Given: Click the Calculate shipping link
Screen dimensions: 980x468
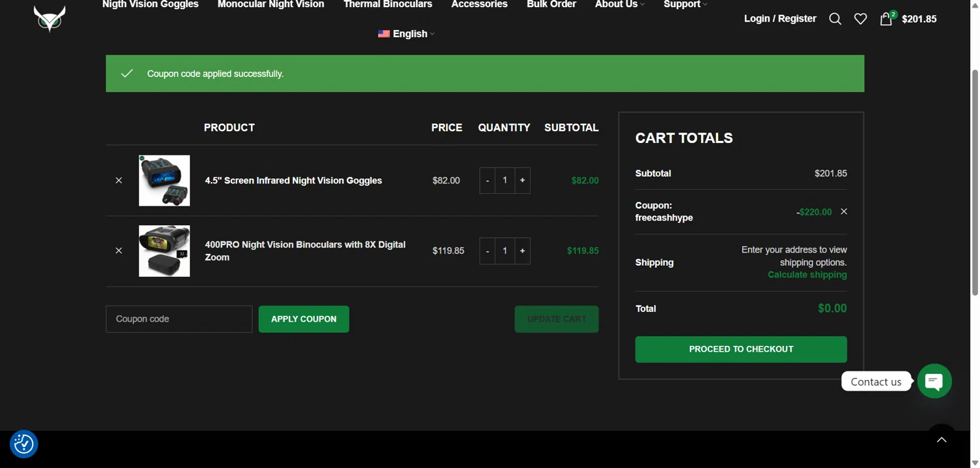Looking at the screenshot, I should [x=807, y=275].
